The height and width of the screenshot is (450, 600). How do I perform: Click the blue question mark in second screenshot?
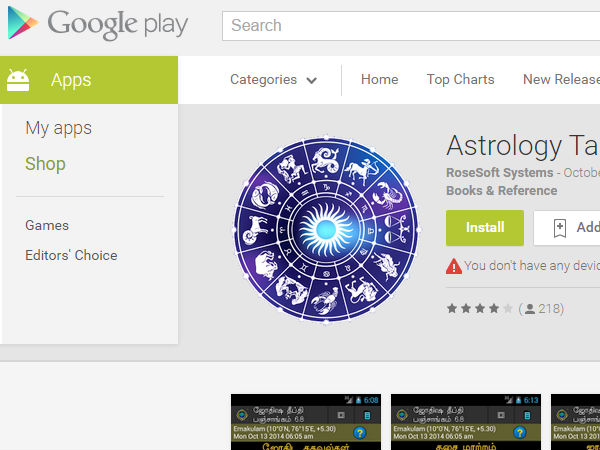519,432
